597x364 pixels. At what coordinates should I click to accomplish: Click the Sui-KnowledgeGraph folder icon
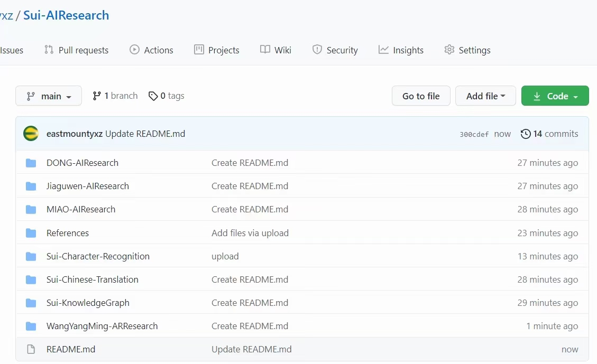pos(31,303)
